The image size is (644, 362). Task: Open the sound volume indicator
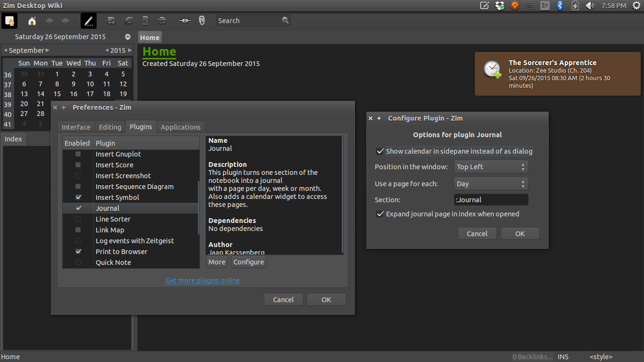[590, 6]
